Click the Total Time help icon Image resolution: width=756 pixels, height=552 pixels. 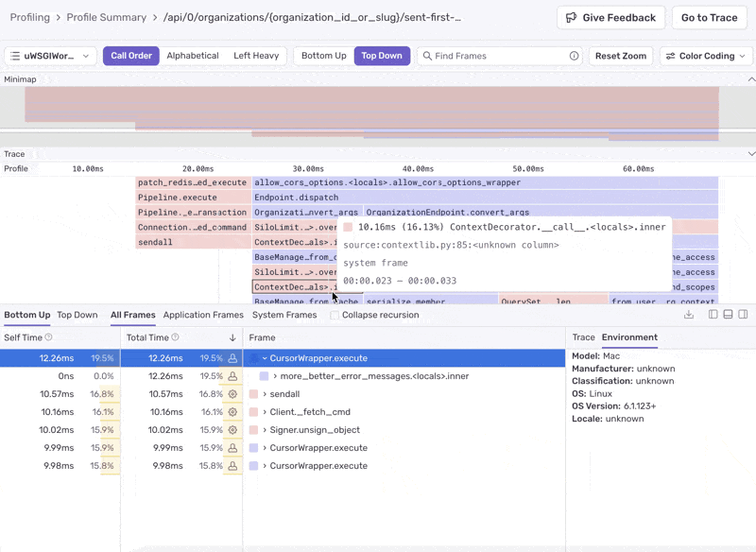click(176, 337)
